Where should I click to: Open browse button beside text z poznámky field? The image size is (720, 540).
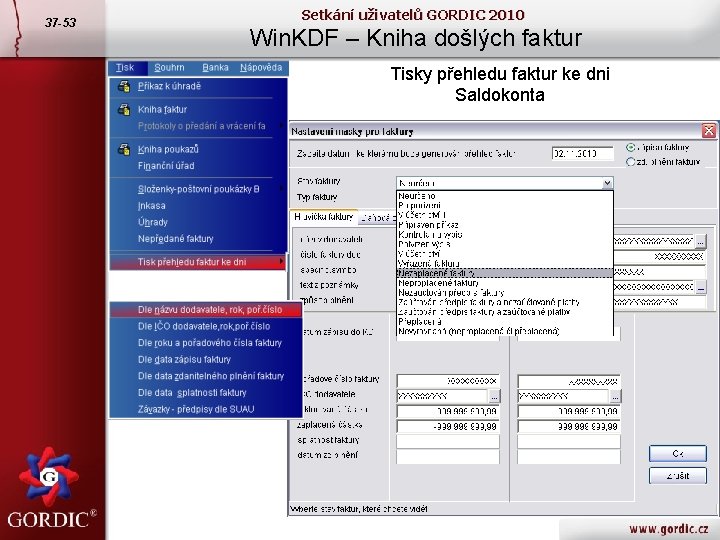click(700, 287)
